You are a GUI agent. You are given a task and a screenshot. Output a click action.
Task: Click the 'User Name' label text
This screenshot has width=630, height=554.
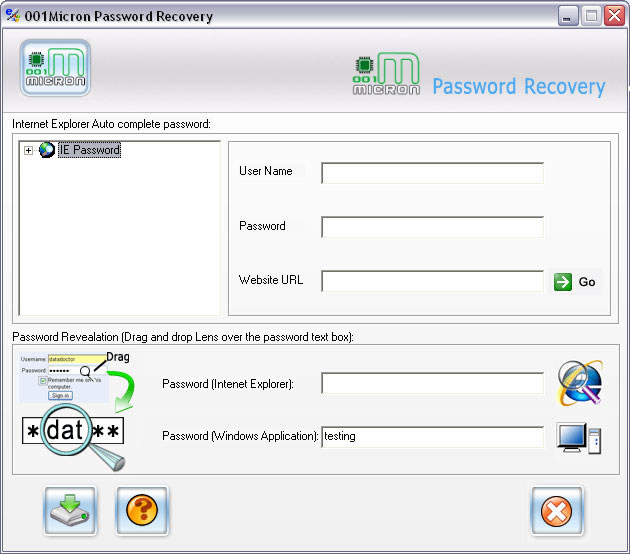pos(266,171)
